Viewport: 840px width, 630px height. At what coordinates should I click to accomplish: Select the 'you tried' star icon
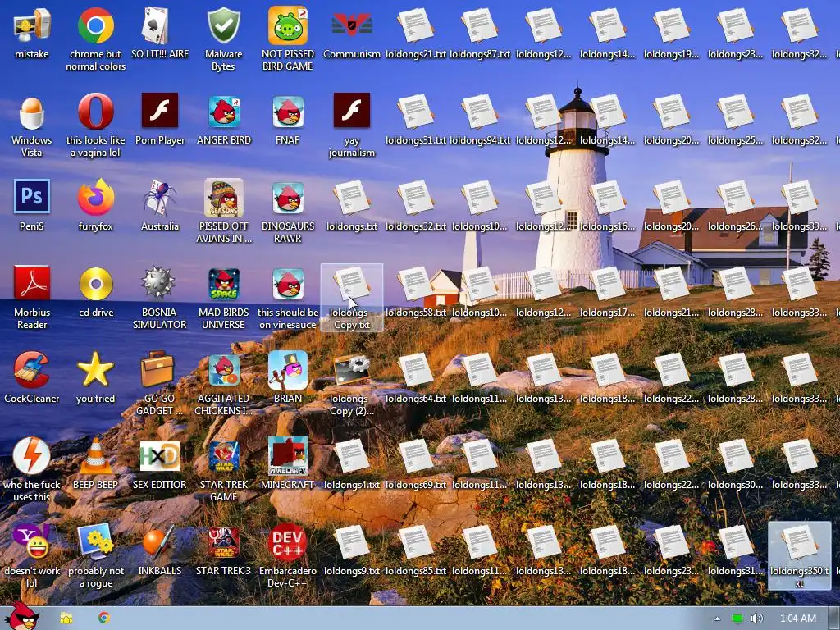[x=95, y=369]
